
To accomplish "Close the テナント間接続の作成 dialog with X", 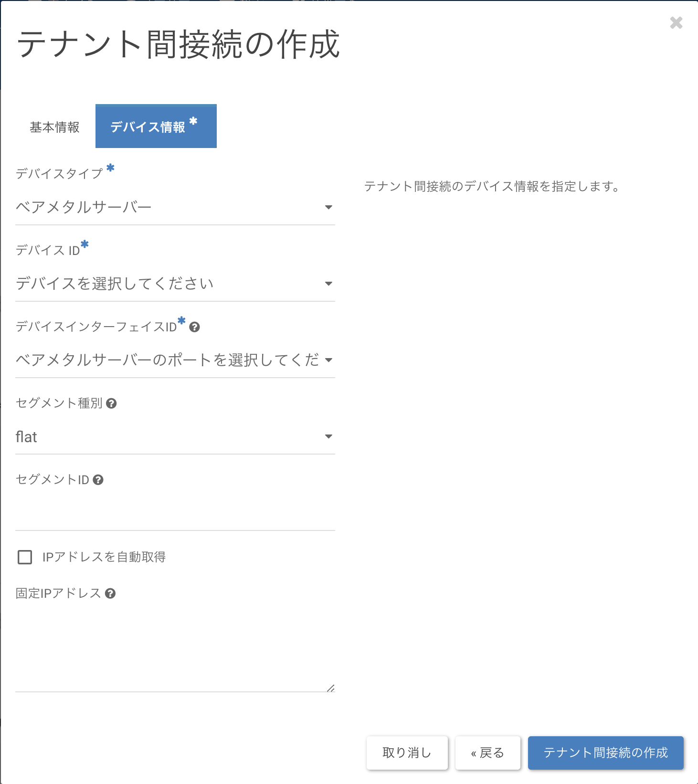I will pyautogui.click(x=676, y=23).
